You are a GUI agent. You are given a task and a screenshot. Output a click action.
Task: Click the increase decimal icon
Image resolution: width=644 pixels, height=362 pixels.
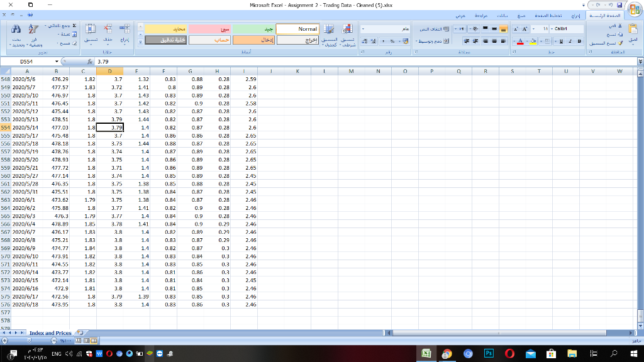[x=374, y=41]
